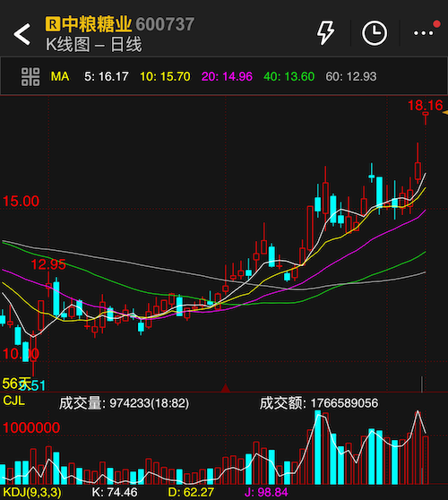Image resolution: width=448 pixels, height=500 pixels.
Task: Open the clock history icon
Action: pos(375,33)
